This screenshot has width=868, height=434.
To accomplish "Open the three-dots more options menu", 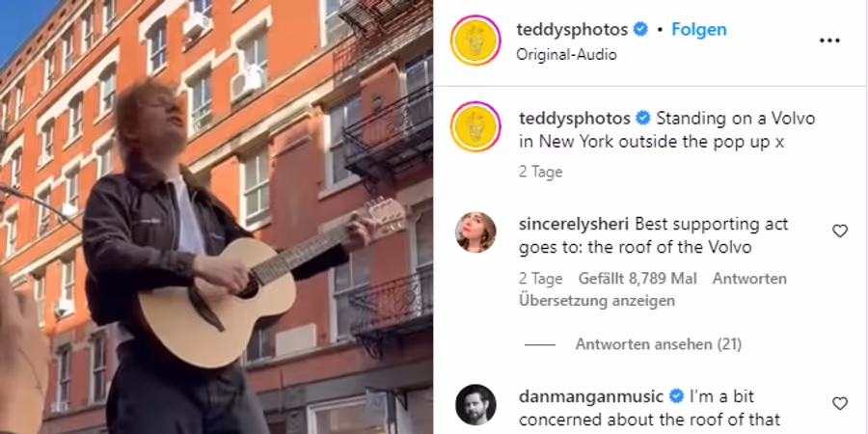I will coord(829,41).
